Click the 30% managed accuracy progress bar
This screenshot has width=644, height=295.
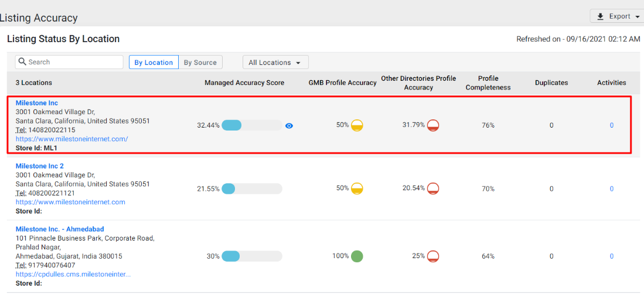252,256
